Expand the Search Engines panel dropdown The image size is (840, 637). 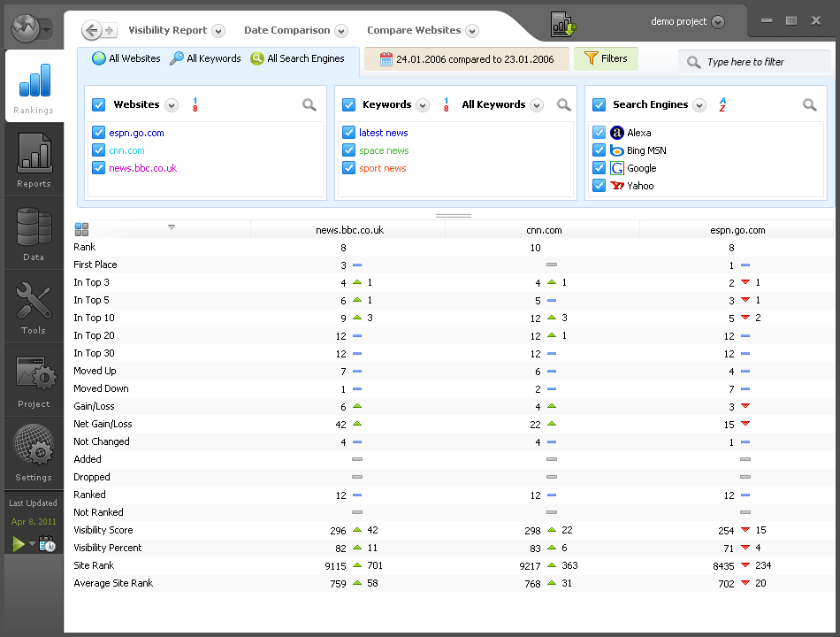(699, 105)
